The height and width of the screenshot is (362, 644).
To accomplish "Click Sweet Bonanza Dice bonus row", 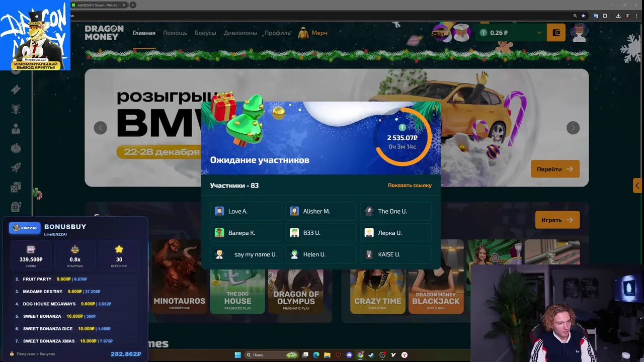I will [x=75, y=329].
